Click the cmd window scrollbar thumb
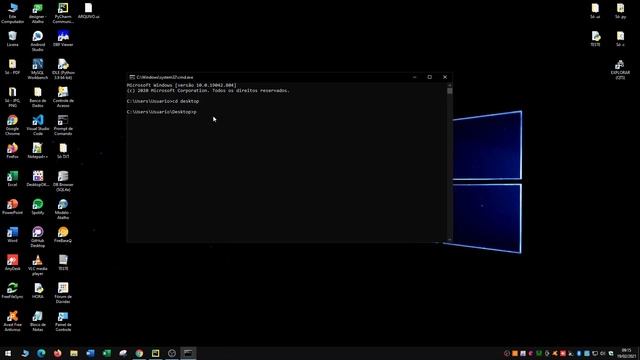Image resolution: width=640 pixels, height=360 pixels. click(449, 91)
